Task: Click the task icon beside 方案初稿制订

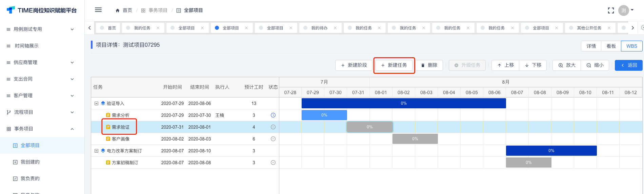Action: 108,163
